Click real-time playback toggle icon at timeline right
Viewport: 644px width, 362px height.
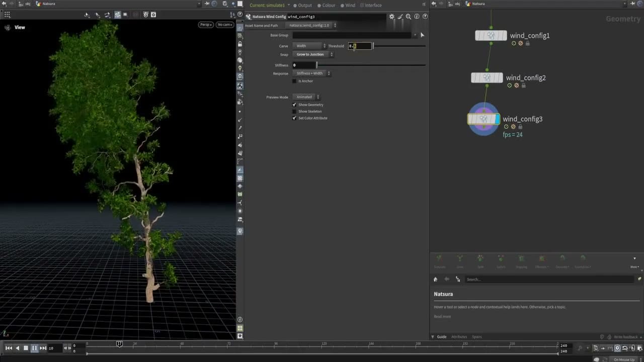tap(617, 348)
